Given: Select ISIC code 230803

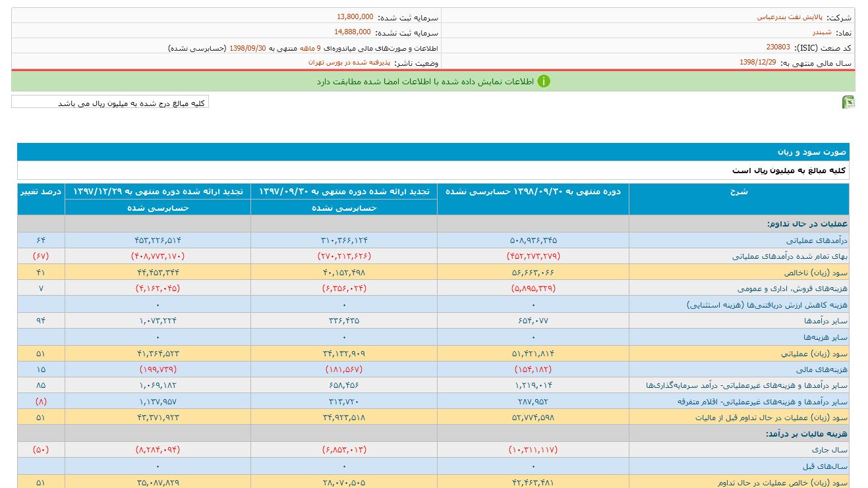Looking at the screenshot, I should point(778,47).
